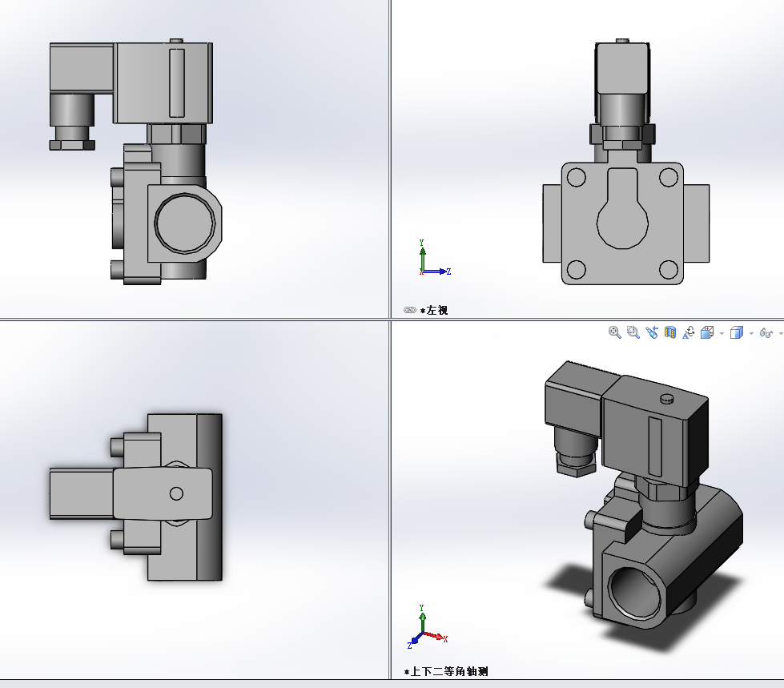Activate the Section View tool
This screenshot has width=784, height=688.
(670, 332)
